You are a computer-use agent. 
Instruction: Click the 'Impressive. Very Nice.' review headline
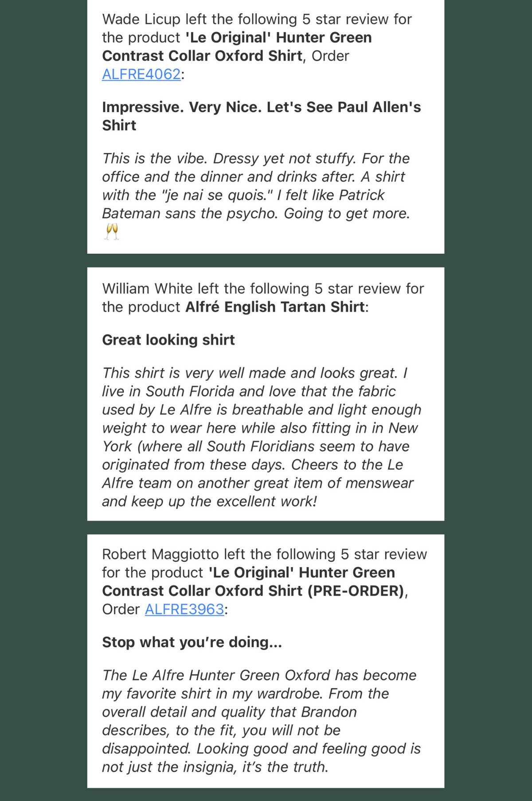(x=262, y=116)
